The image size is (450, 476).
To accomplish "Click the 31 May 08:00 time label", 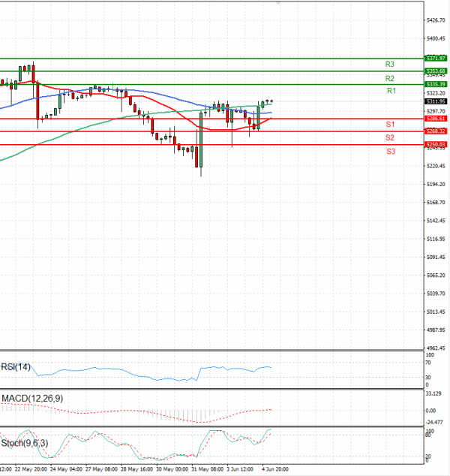I will [x=208, y=469].
